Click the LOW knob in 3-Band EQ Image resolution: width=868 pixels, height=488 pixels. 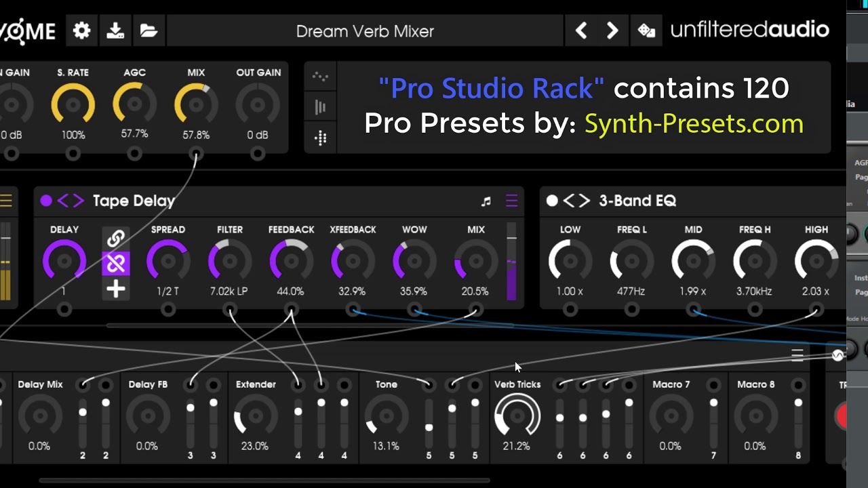[x=570, y=261]
